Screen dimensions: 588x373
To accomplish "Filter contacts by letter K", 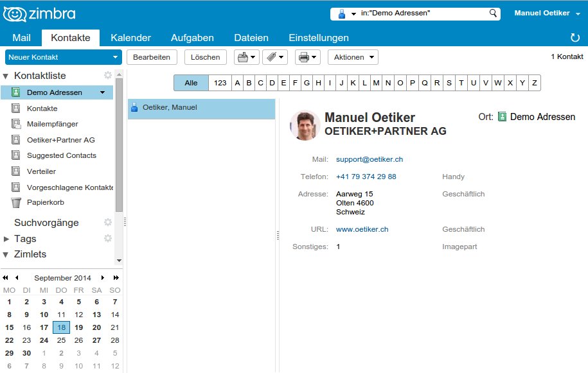I will [353, 83].
